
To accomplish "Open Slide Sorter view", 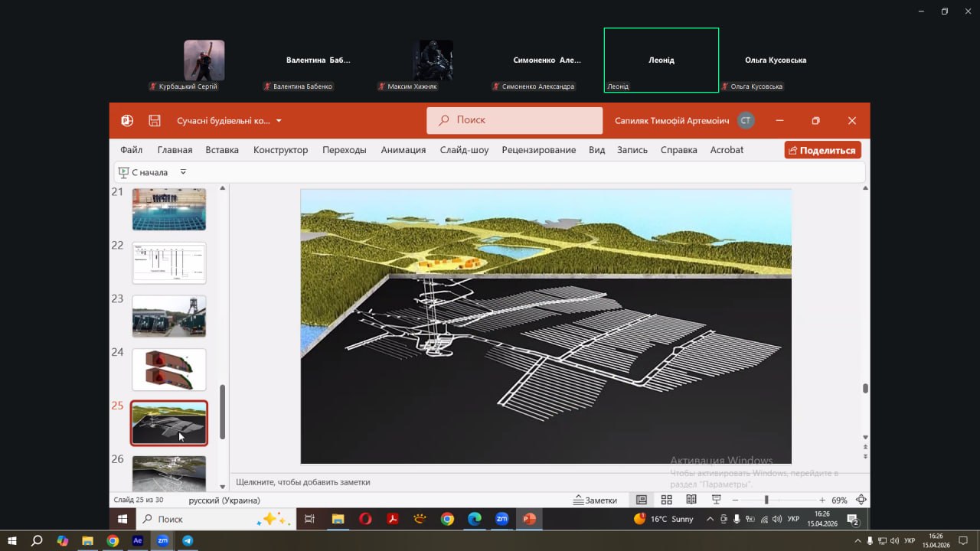I will click(666, 500).
